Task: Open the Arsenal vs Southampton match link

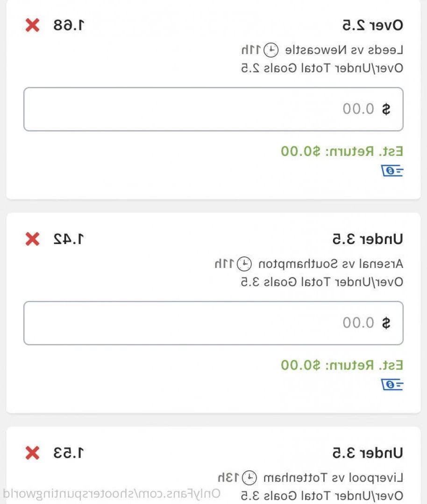Action: point(331,264)
